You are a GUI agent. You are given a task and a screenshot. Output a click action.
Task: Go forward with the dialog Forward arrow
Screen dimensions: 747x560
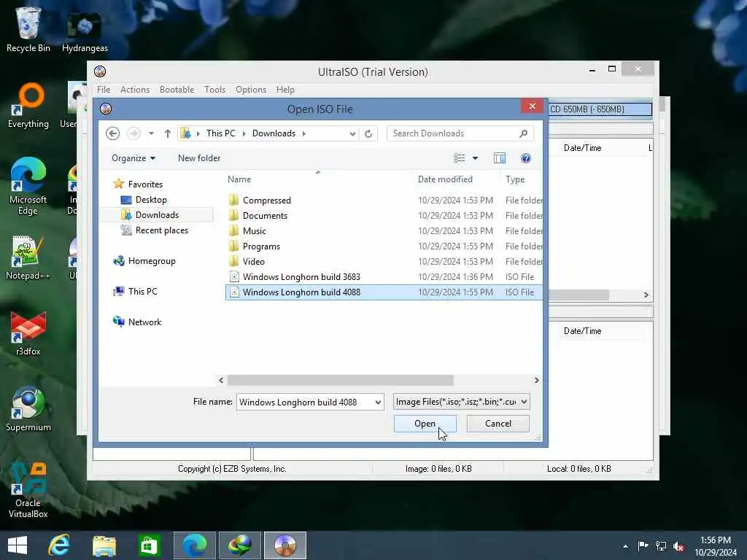point(134,133)
